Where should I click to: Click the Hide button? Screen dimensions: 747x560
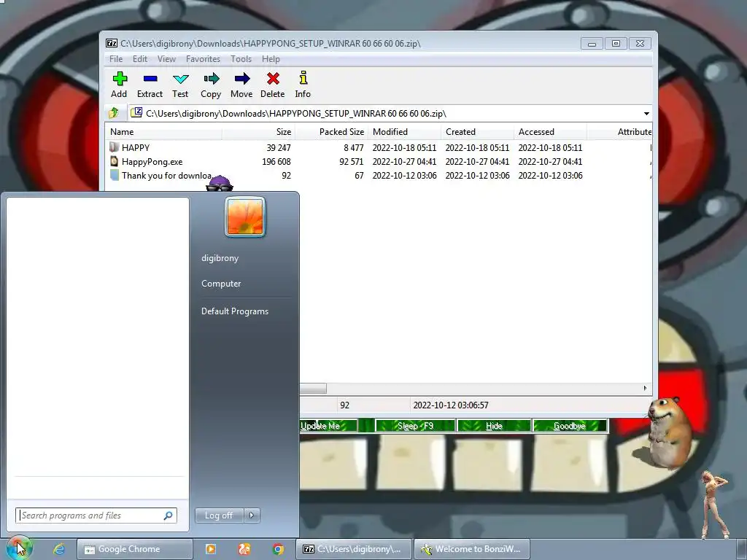494,426
